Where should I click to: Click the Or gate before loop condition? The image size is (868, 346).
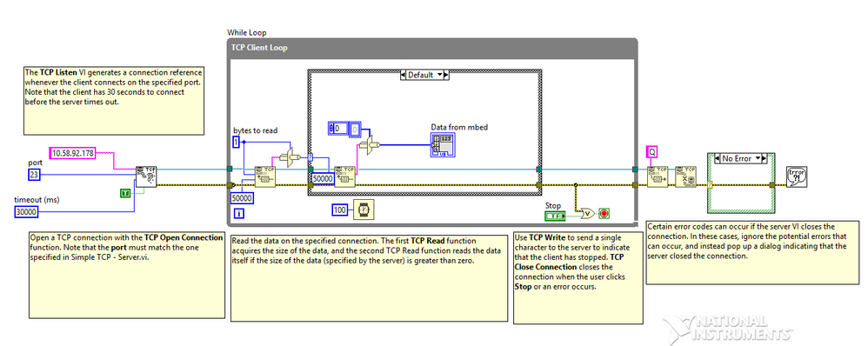pos(586,213)
